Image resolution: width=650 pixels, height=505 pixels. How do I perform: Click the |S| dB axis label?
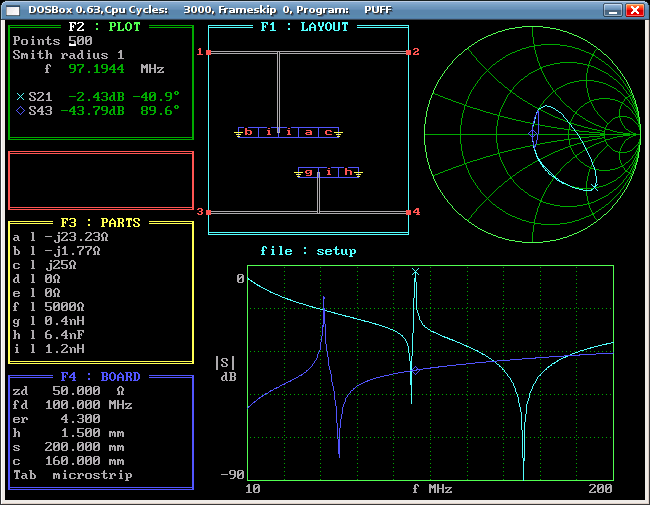pyautogui.click(x=226, y=369)
